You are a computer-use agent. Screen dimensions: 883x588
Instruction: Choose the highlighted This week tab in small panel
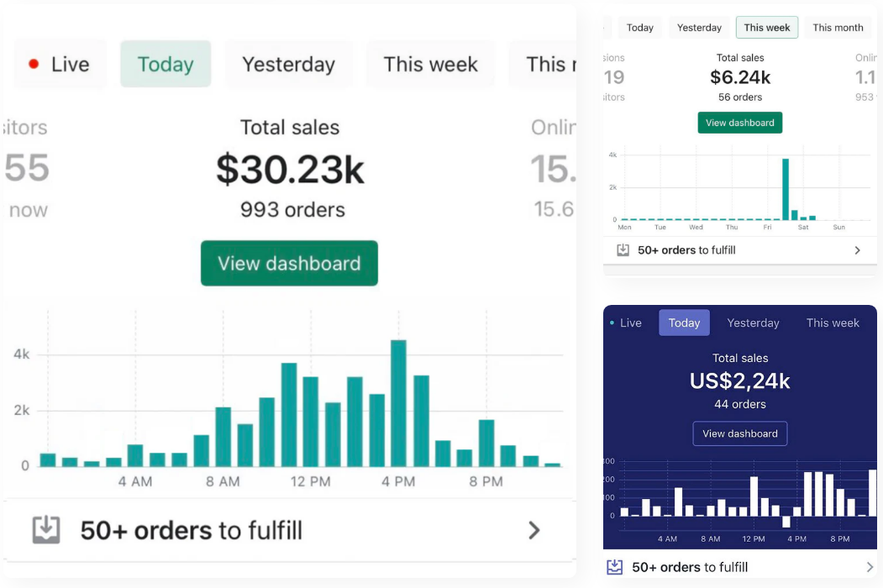coord(767,28)
